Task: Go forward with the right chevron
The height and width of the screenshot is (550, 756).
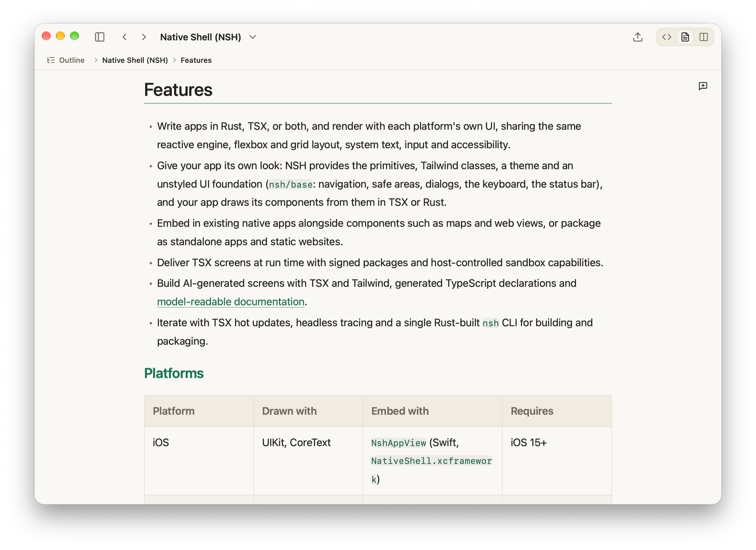Action: tap(144, 37)
